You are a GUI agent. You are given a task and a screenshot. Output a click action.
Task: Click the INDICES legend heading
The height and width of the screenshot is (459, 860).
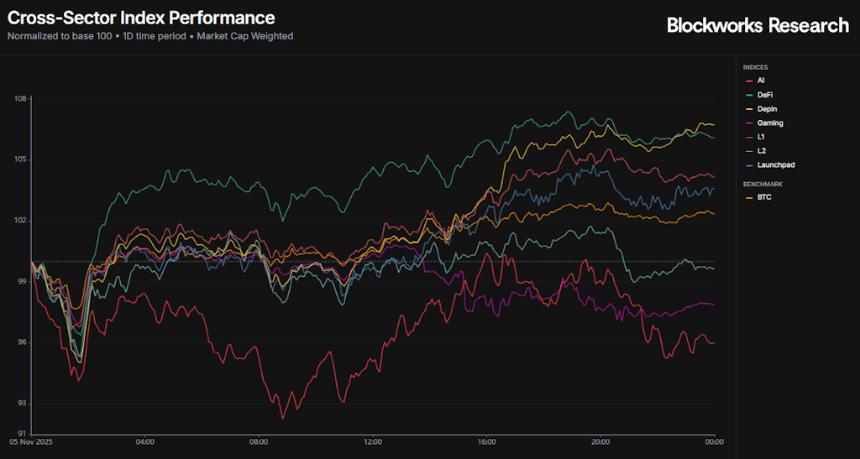coord(756,67)
